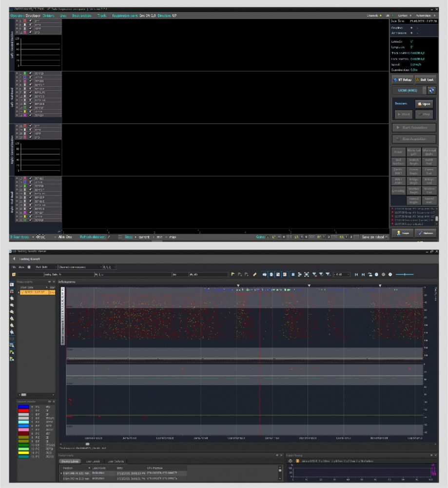Click the Open session button
This screenshot has width=448, height=488.
424,104
